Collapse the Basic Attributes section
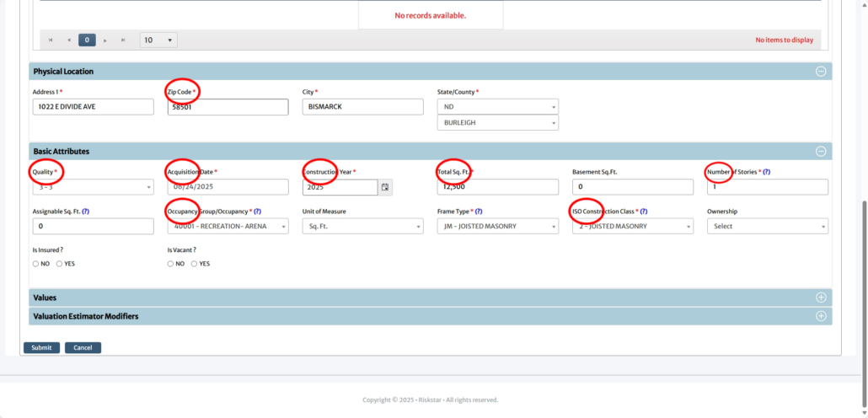 point(820,152)
